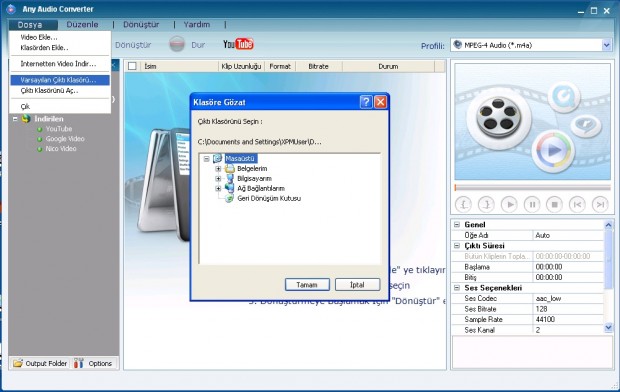Set the end mark bracket button
This screenshot has height=392, width=620.
(x=486, y=205)
